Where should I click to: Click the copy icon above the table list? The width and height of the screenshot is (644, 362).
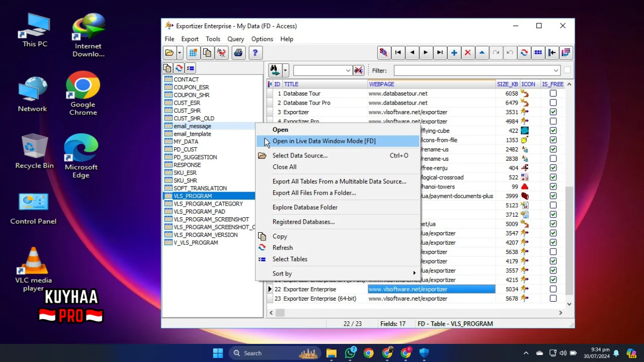(x=168, y=68)
